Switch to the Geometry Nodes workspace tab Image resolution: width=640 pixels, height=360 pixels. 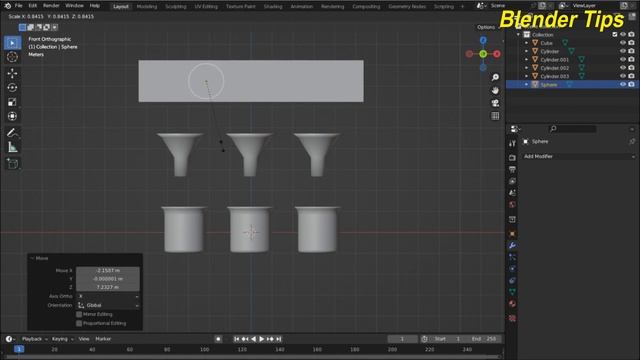pos(407,7)
